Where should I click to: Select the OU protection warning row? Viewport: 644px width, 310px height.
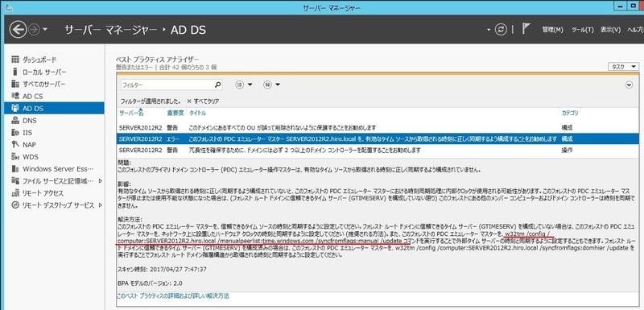click(378, 128)
